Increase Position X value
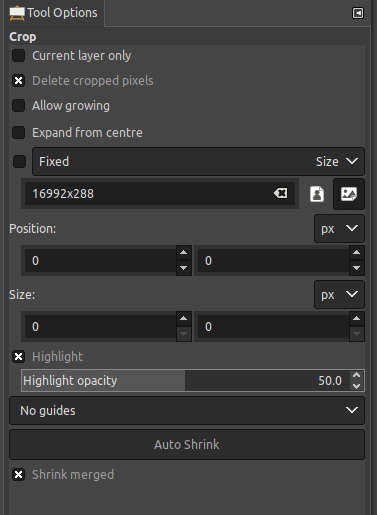 click(x=184, y=253)
